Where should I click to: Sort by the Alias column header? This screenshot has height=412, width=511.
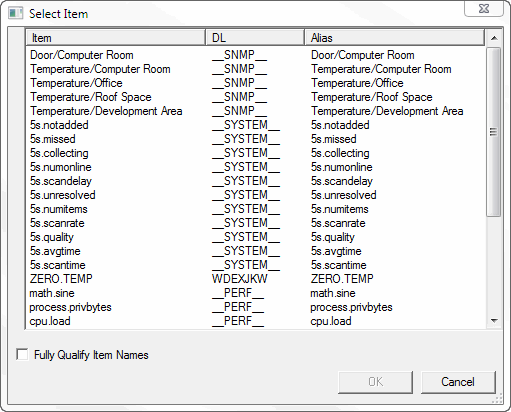pos(395,38)
